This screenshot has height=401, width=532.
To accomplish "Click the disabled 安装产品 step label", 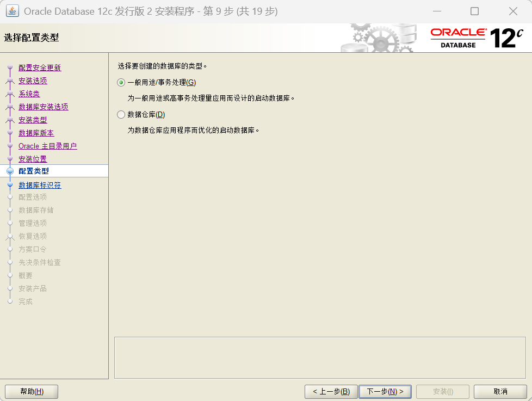I will click(x=33, y=289).
